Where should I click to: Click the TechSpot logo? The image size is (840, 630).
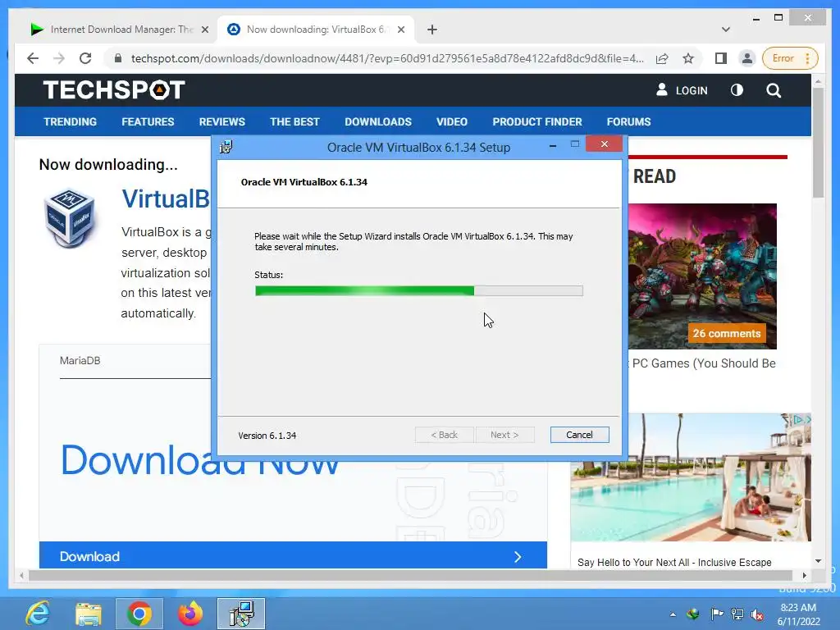[x=114, y=90]
